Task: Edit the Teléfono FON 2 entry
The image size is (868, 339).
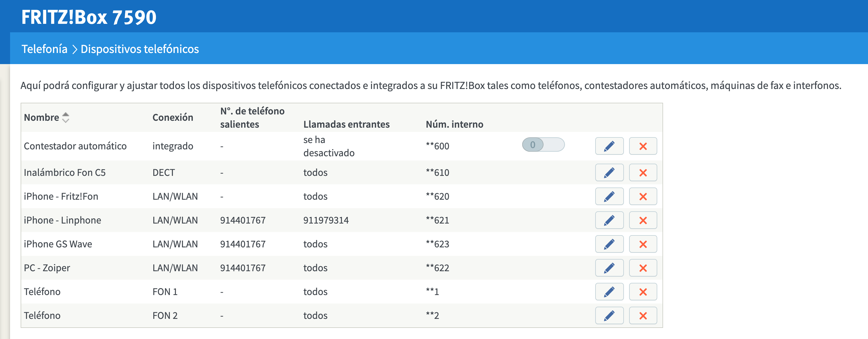Action: 609,315
